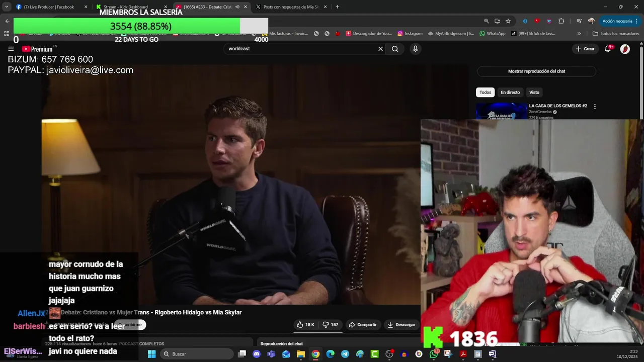Close the Posts con respuestas tab
Image resolution: width=644 pixels, height=362 pixels.
(x=326, y=7)
